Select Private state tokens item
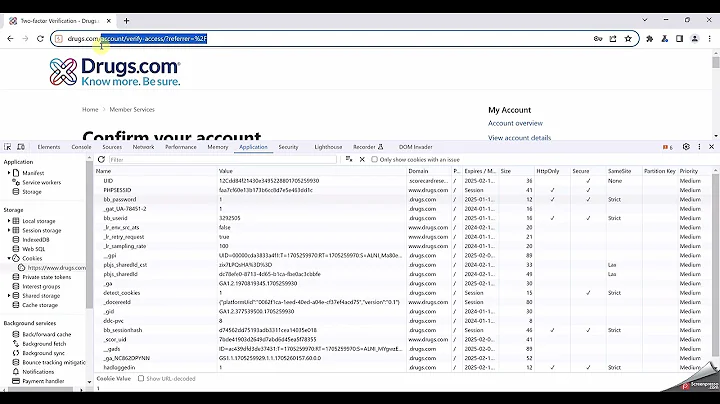Screen dimensions: 720x404 tap(46, 277)
